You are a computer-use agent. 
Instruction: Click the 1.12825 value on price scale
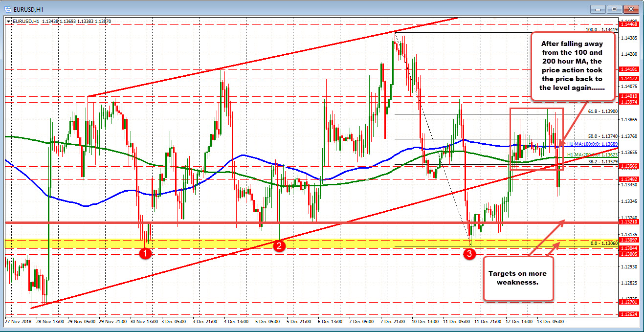coord(628,283)
